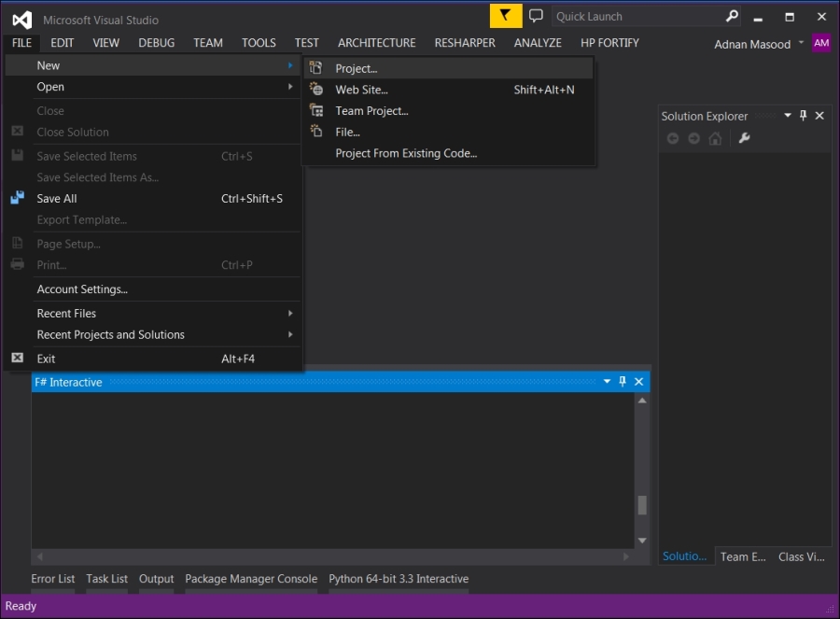Click the F# Interactive vertical scrollbar thumb
Viewport: 840px width, 619px height.
[x=642, y=505]
